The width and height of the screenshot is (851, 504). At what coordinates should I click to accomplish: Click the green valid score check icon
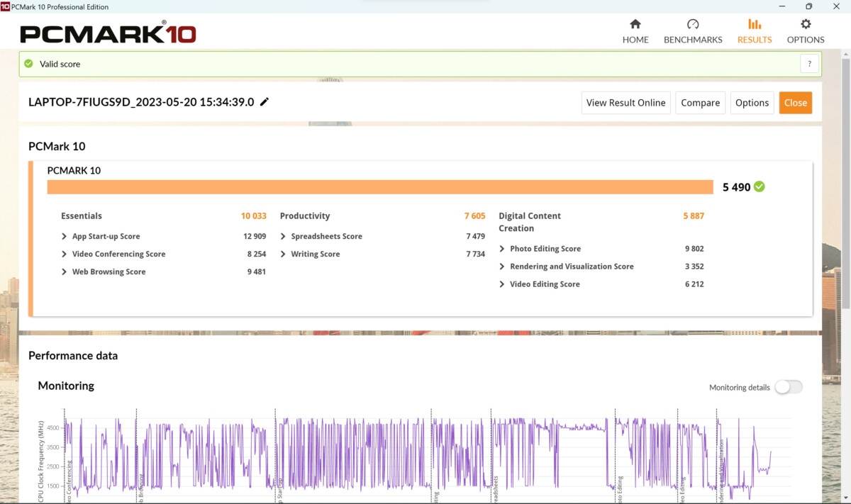click(x=28, y=64)
